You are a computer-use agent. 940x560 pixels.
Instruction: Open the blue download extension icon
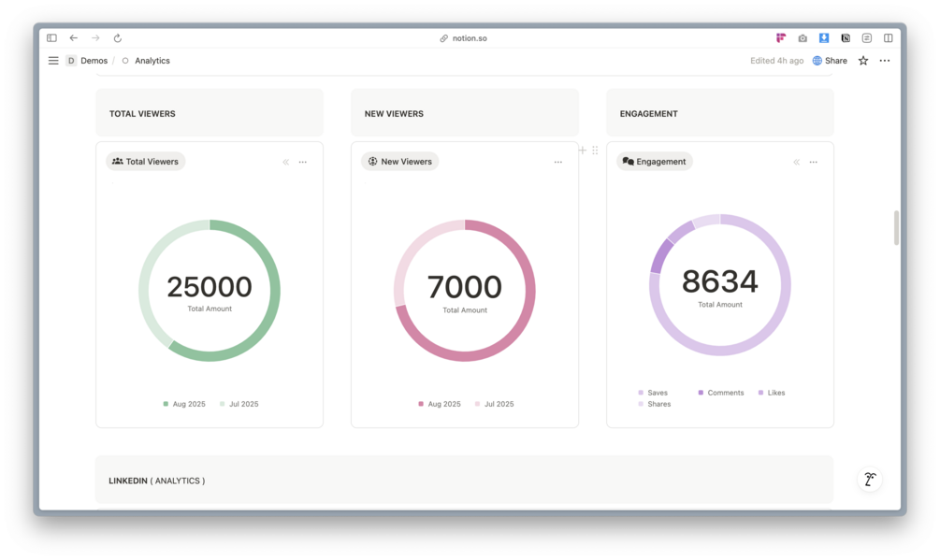pyautogui.click(x=824, y=37)
